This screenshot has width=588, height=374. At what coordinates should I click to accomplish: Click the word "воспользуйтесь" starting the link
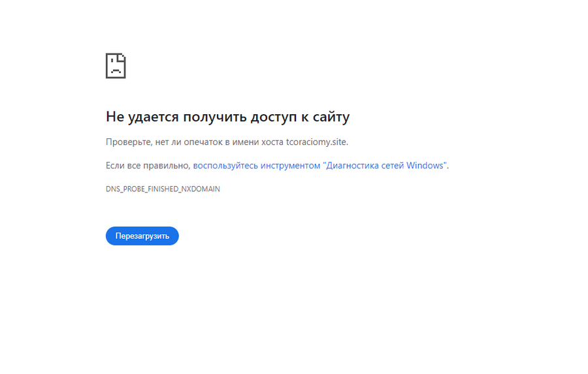[x=225, y=166]
